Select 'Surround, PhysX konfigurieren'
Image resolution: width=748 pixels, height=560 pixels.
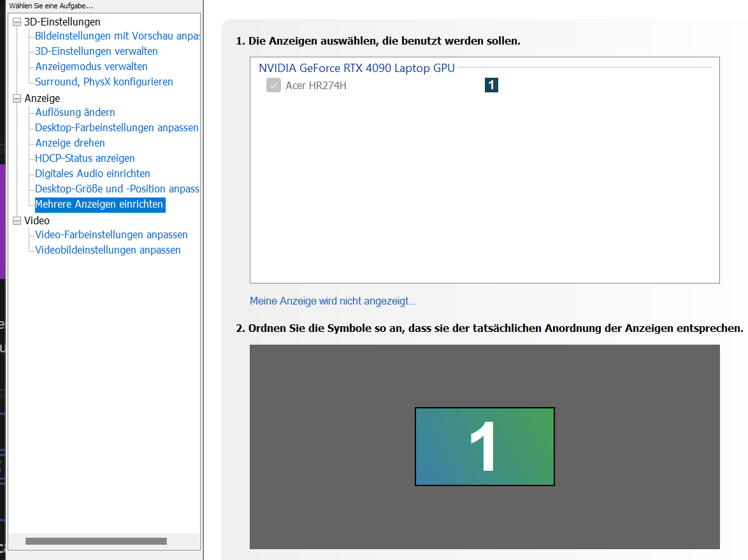pyautogui.click(x=102, y=82)
